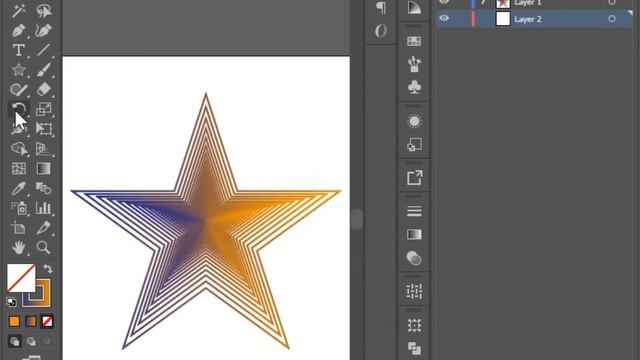
Task: Select the Pen tool
Action: [18, 31]
